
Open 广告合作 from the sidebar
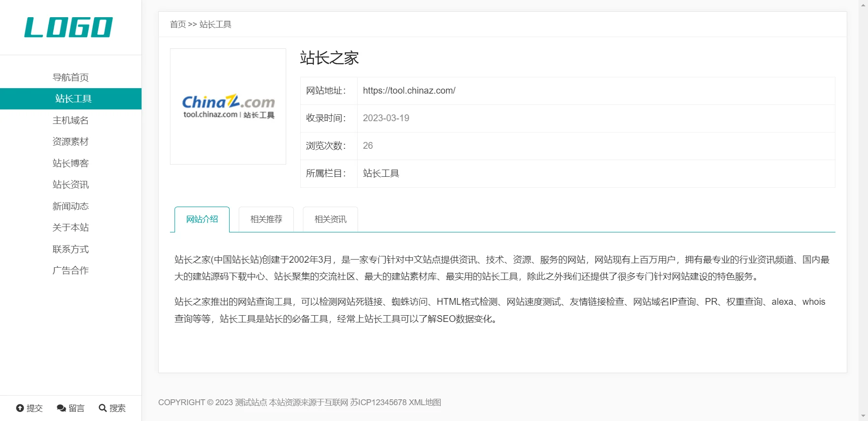pos(71,270)
